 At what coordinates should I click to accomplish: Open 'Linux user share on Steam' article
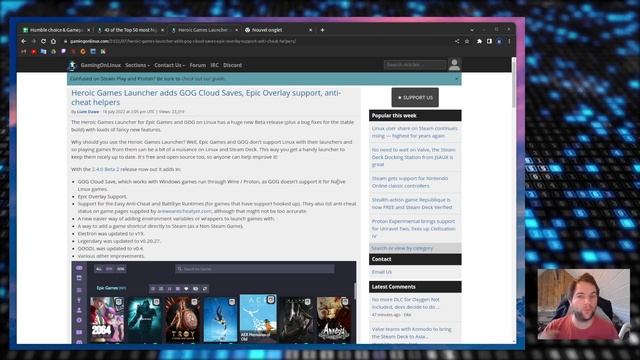tap(415, 132)
